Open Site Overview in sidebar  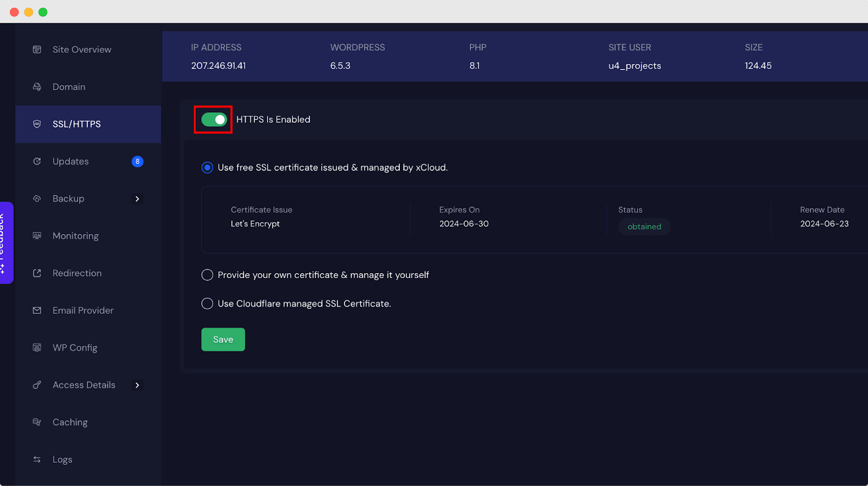click(88, 49)
